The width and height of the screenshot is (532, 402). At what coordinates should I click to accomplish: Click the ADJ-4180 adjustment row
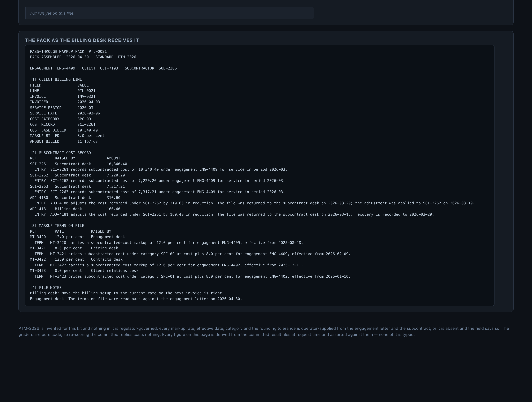(x=75, y=198)
